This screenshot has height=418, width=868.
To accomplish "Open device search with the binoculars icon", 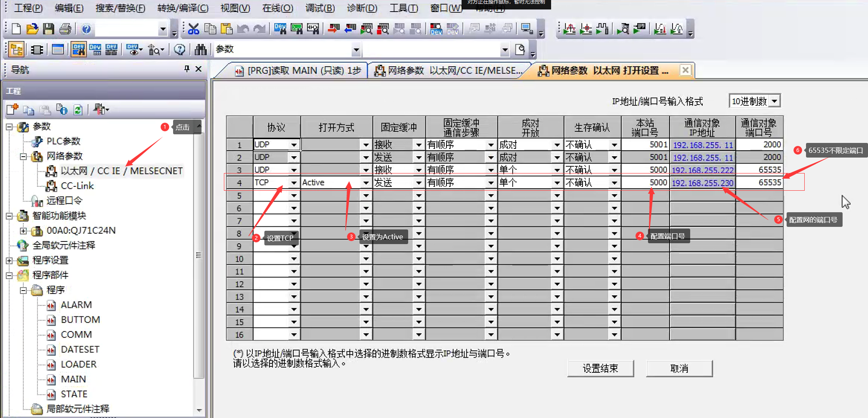I will coord(201,49).
